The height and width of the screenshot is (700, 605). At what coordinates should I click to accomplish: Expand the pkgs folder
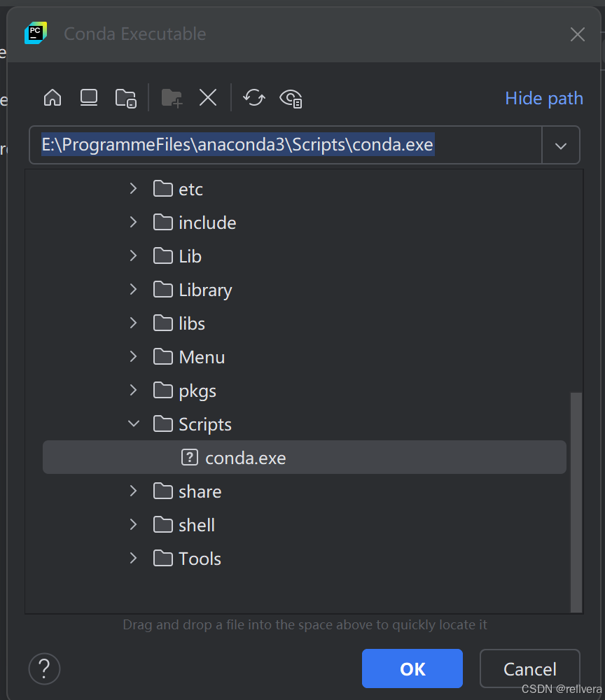tap(133, 390)
